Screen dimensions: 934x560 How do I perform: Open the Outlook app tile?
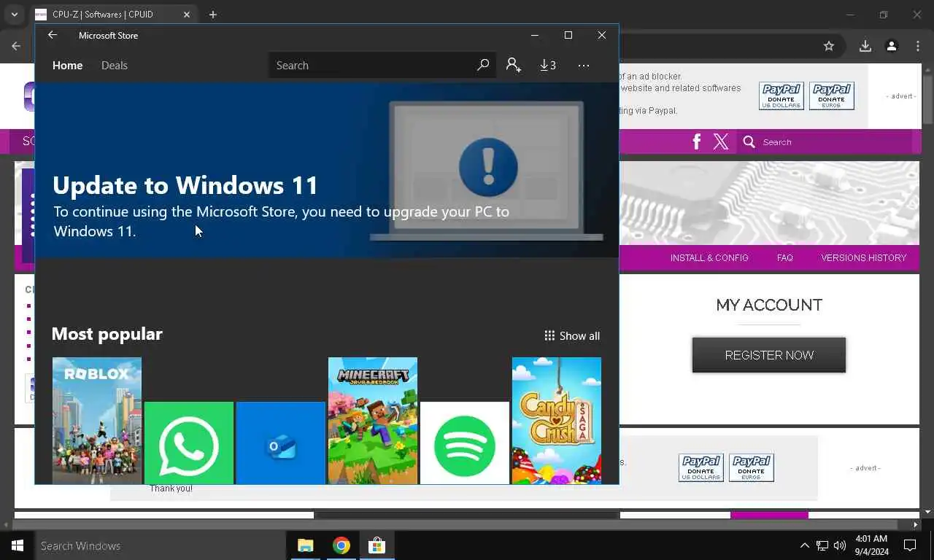281,443
